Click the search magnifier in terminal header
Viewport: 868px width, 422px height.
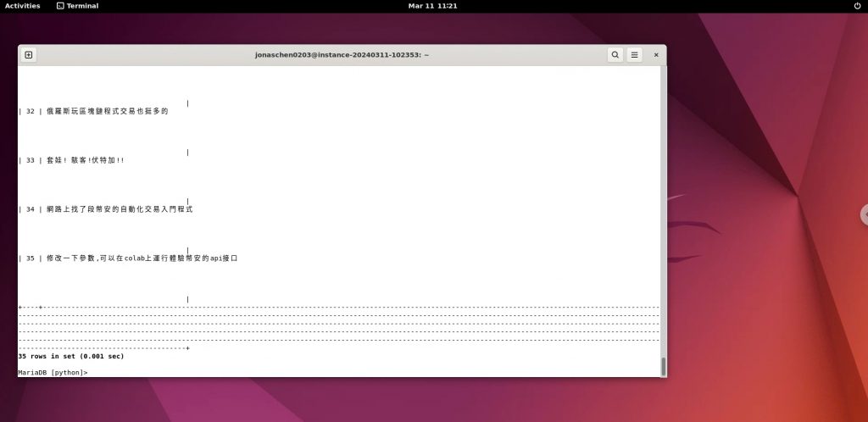point(615,55)
